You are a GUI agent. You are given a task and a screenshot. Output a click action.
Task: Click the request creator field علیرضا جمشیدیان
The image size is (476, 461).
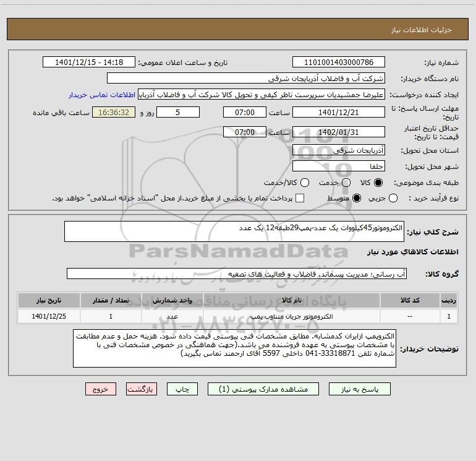[x=261, y=94]
